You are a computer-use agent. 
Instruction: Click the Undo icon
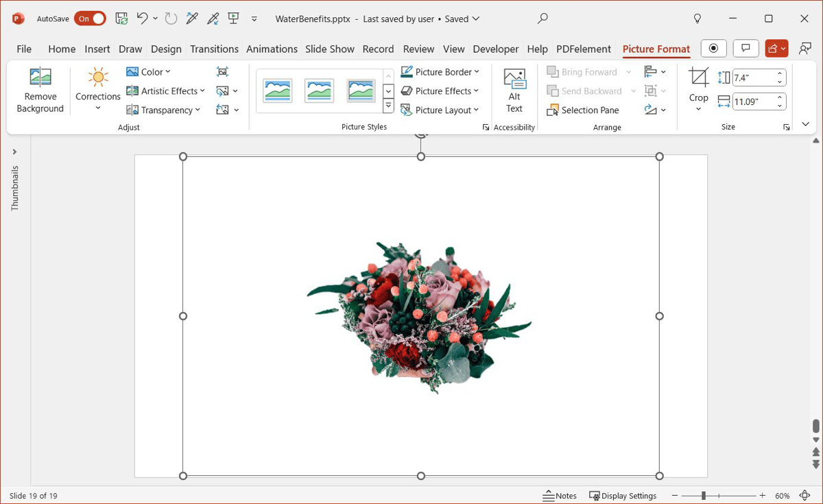143,19
